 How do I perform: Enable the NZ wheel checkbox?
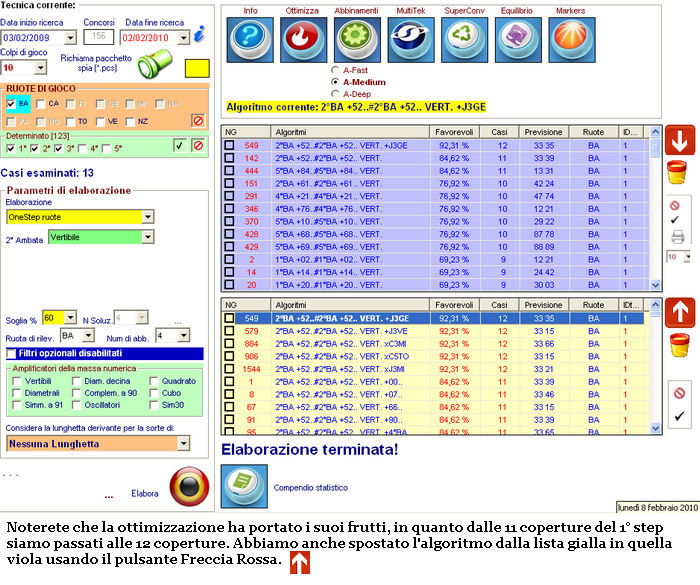[x=130, y=121]
